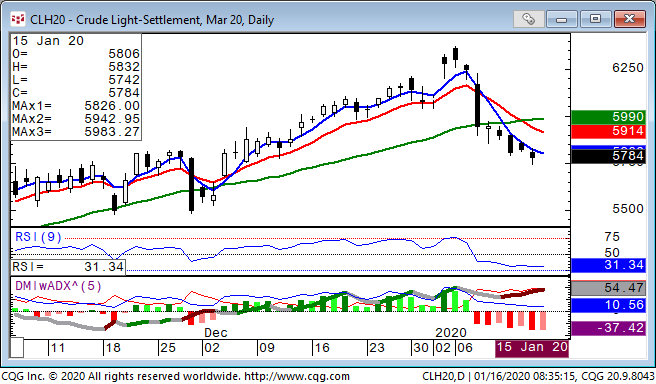Click the 75 RSI scale level
This screenshot has height=384, width=656.
612,237
